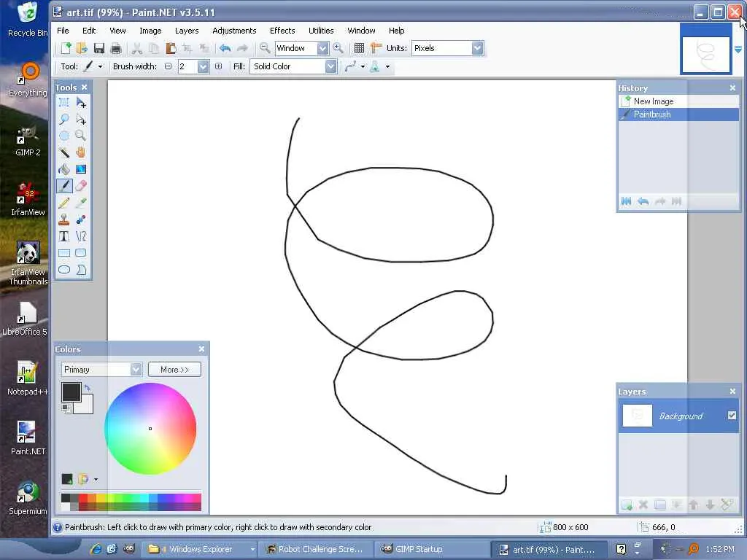Select the Clone Stamp tool
Screen dimensions: 747x560
pos(64,219)
